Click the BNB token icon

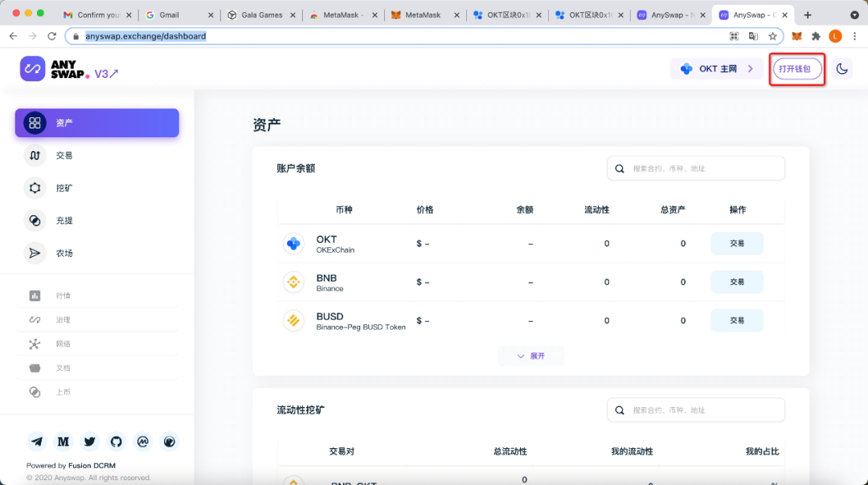293,282
